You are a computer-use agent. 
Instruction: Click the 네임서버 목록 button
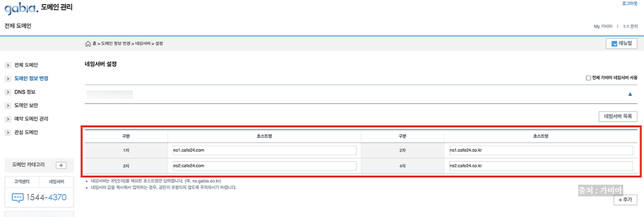(618, 116)
